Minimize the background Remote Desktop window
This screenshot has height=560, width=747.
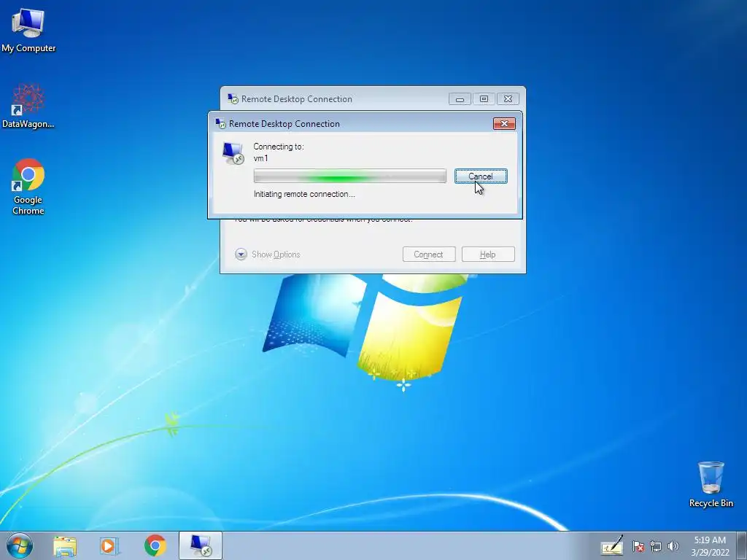460,99
